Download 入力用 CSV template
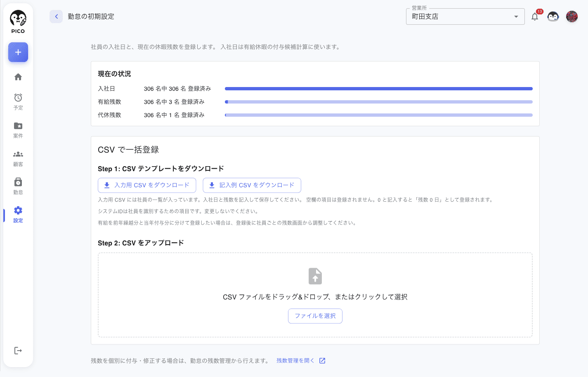Viewport: 588px width, 377px height. [x=147, y=185]
